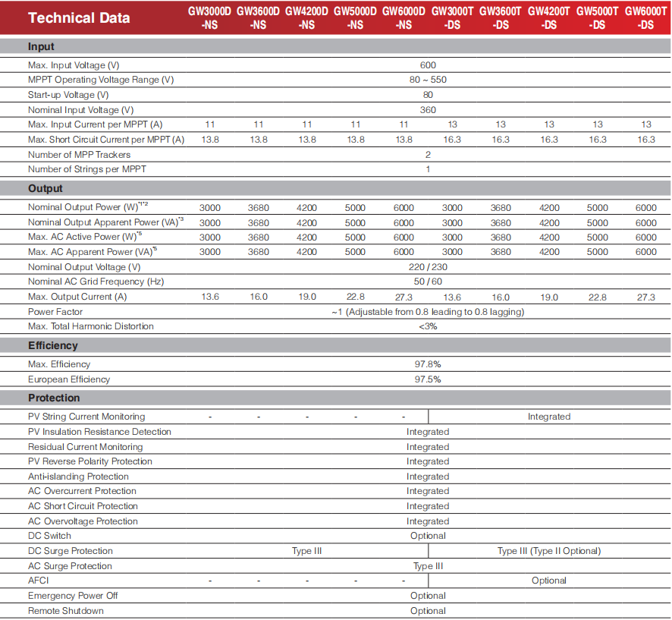The image size is (672, 620).
Task: Click the 13.8 short circuit current for GW3000D-NS
Action: (210, 140)
